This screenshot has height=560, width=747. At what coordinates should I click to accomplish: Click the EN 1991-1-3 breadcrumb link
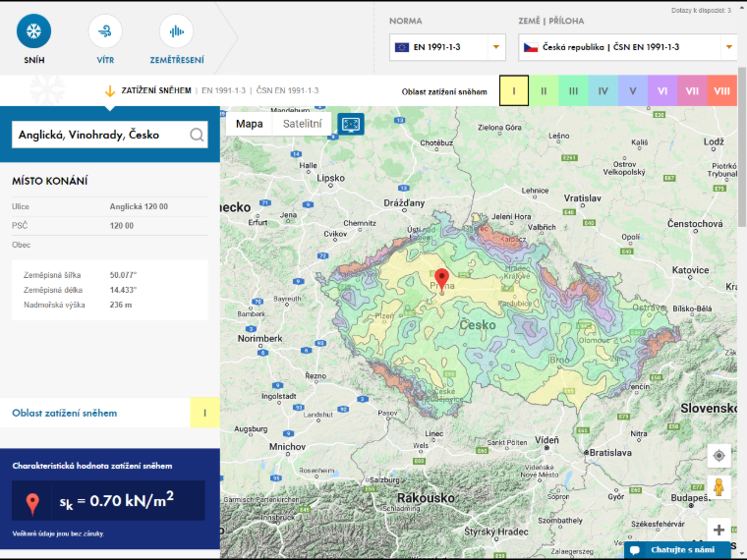click(223, 90)
